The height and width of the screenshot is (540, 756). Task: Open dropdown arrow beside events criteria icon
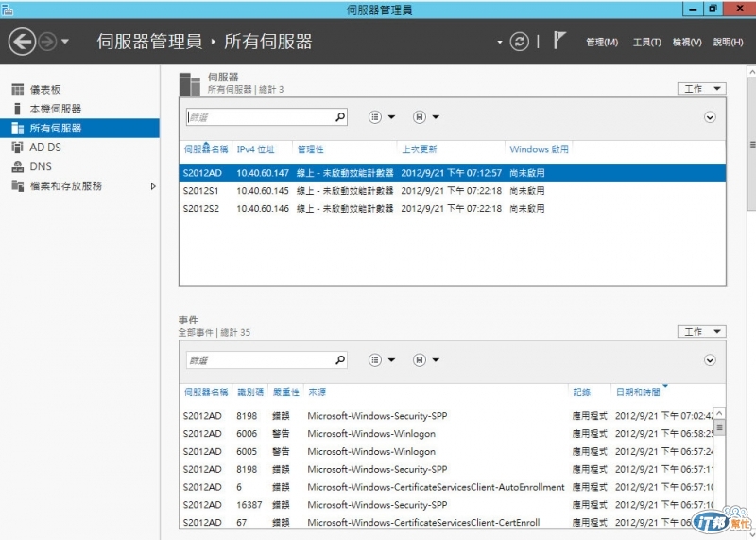click(x=391, y=360)
